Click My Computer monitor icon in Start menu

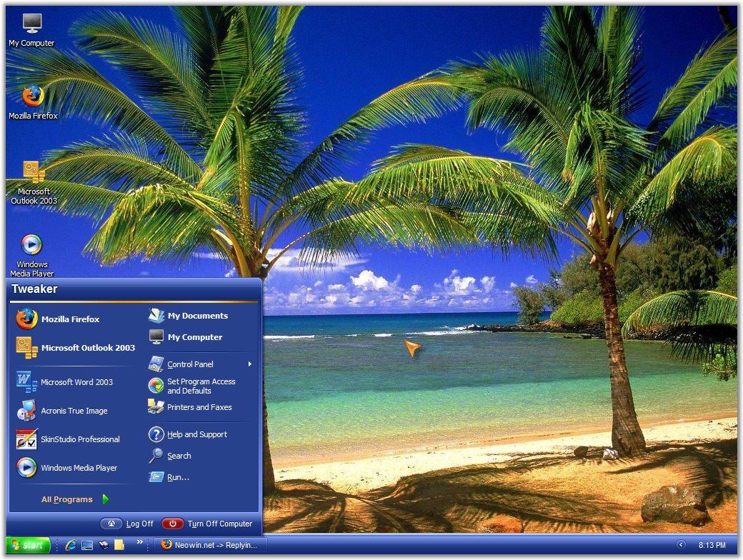(x=156, y=337)
